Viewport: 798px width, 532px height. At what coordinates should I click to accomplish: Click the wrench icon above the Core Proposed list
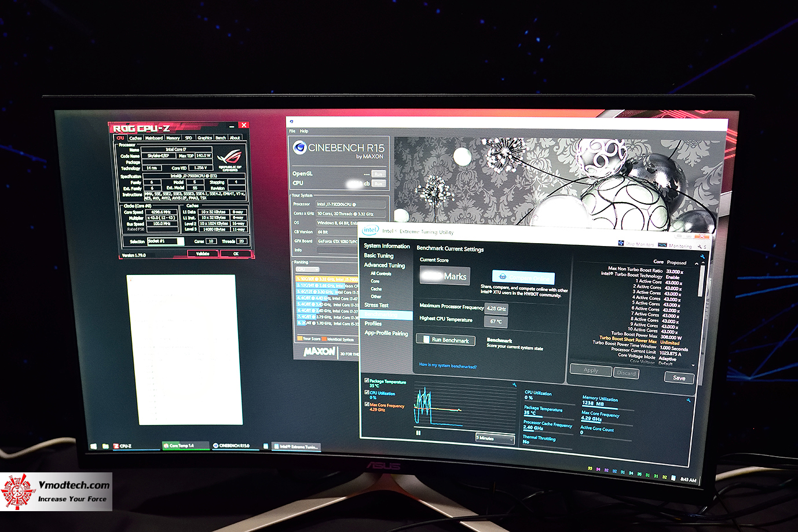click(702, 256)
